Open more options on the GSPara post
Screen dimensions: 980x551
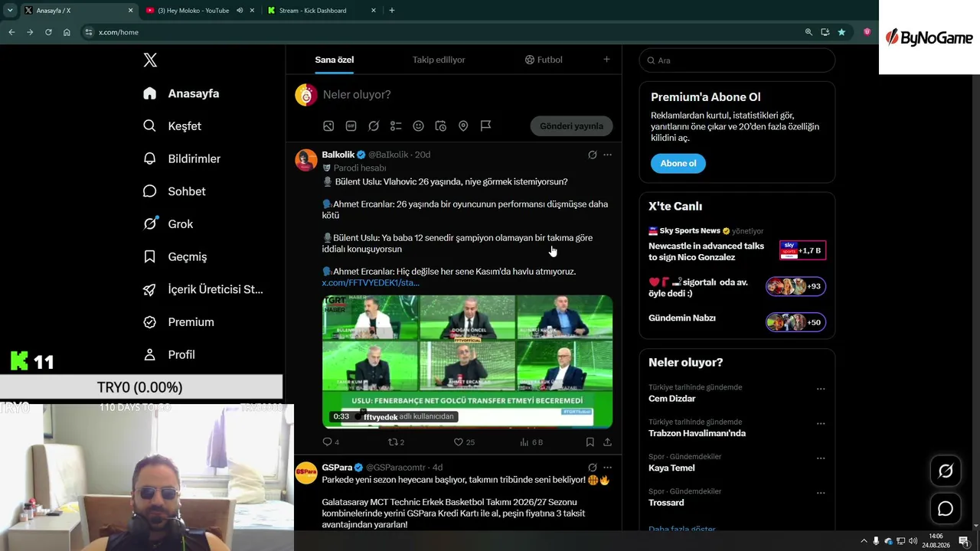pyautogui.click(x=607, y=468)
